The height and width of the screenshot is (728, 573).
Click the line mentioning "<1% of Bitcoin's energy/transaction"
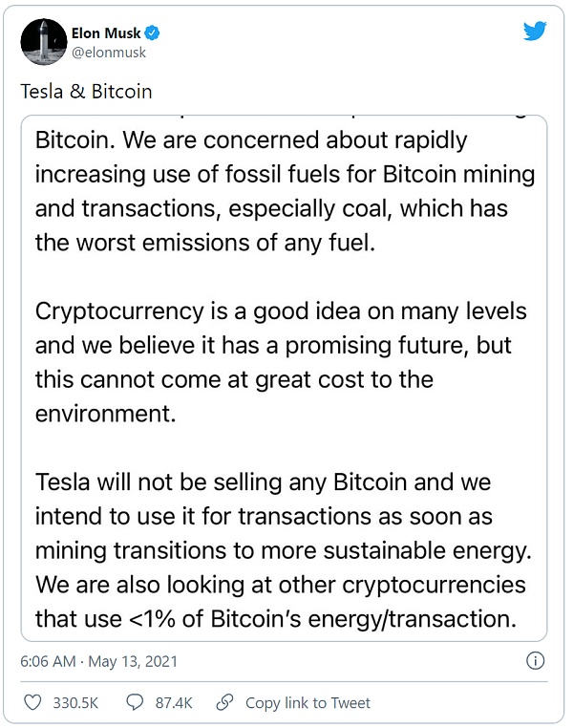[x=276, y=618]
